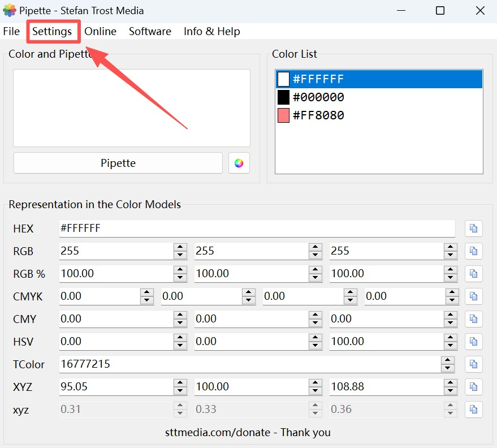This screenshot has height=448, width=497.
Task: Click the large color preview area
Action: click(x=131, y=108)
